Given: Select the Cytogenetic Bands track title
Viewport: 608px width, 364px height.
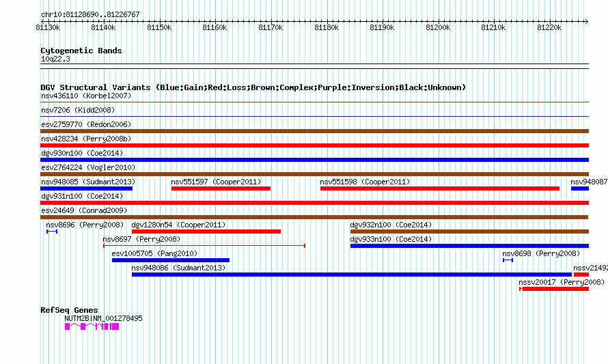Looking at the screenshot, I should pos(81,51).
